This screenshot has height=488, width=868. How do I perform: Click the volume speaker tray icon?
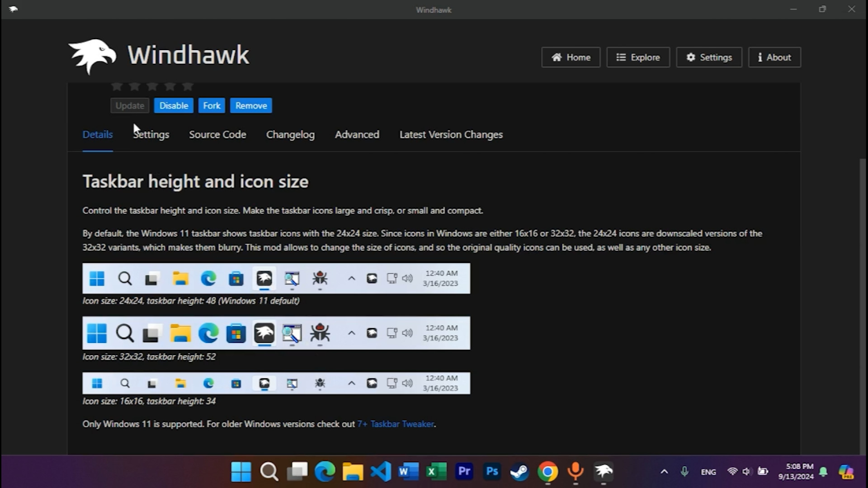(x=747, y=472)
